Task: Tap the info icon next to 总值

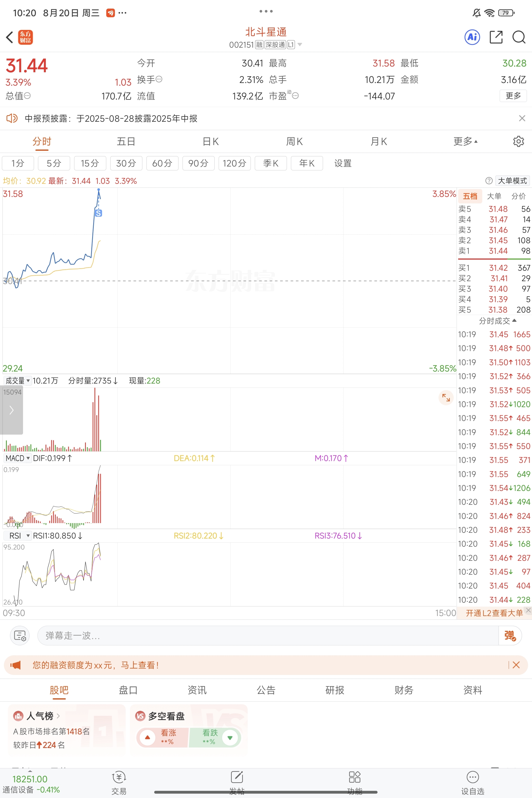Action: click(x=27, y=96)
